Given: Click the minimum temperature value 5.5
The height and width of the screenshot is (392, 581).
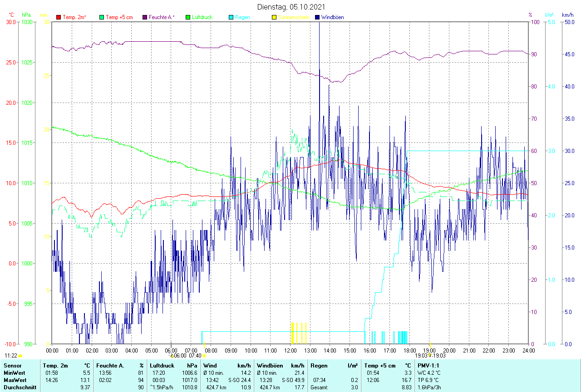Looking at the screenshot, I should click(87, 373).
